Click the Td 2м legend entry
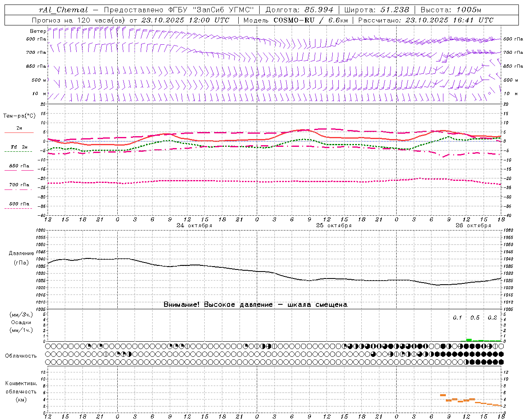 19,147
